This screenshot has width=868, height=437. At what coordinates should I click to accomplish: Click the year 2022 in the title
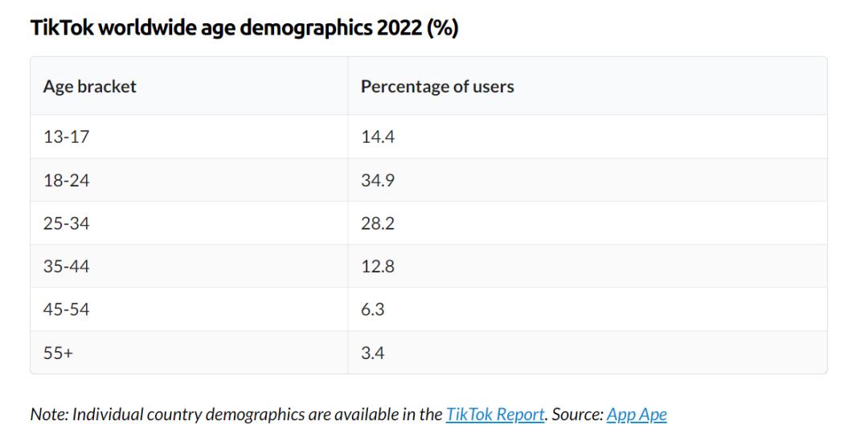[x=399, y=27]
